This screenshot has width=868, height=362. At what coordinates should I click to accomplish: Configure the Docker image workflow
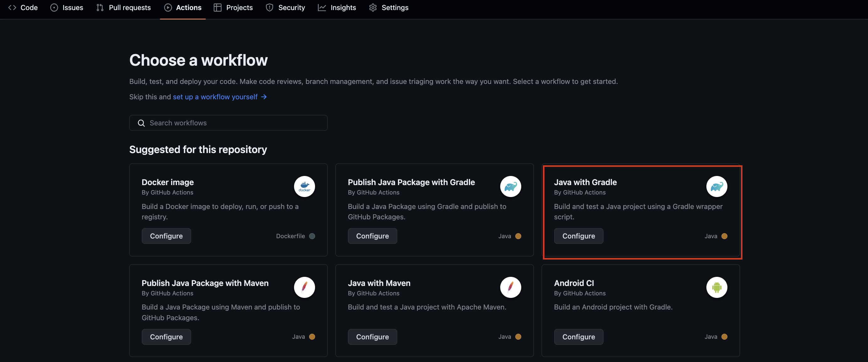coord(166,236)
